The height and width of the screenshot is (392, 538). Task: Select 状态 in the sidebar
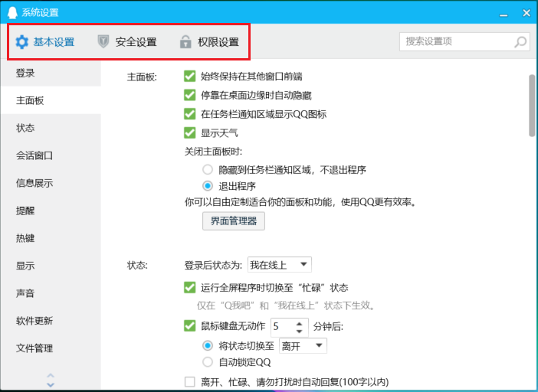tap(51, 128)
